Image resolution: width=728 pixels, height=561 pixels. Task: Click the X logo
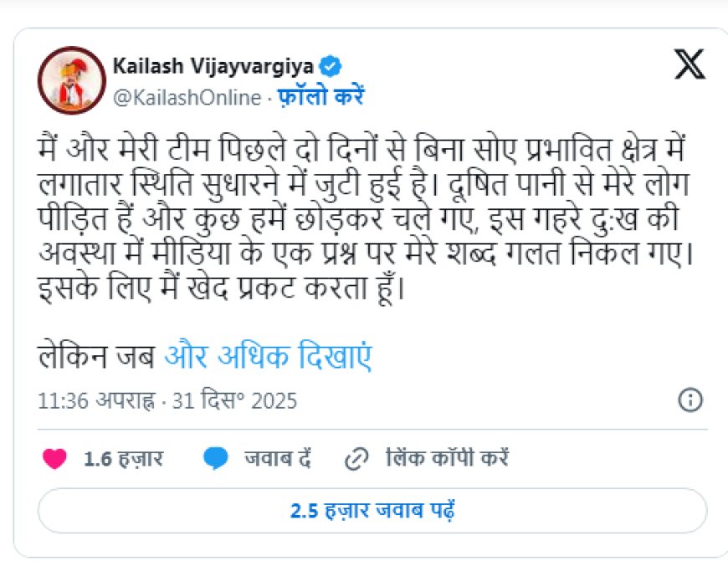click(x=689, y=64)
